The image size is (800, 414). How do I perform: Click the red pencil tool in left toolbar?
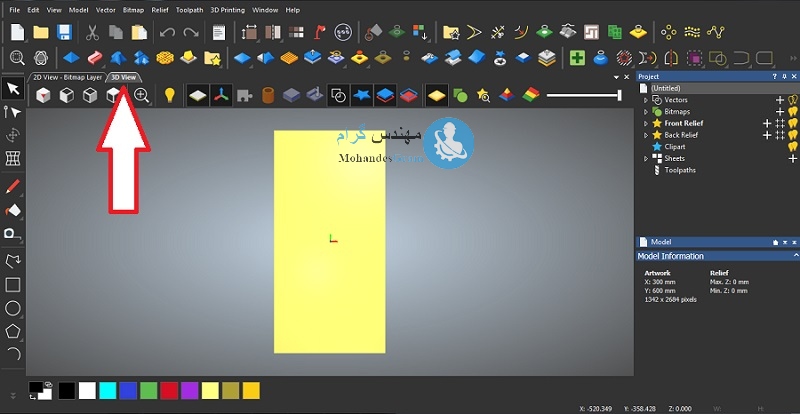pos(13,186)
